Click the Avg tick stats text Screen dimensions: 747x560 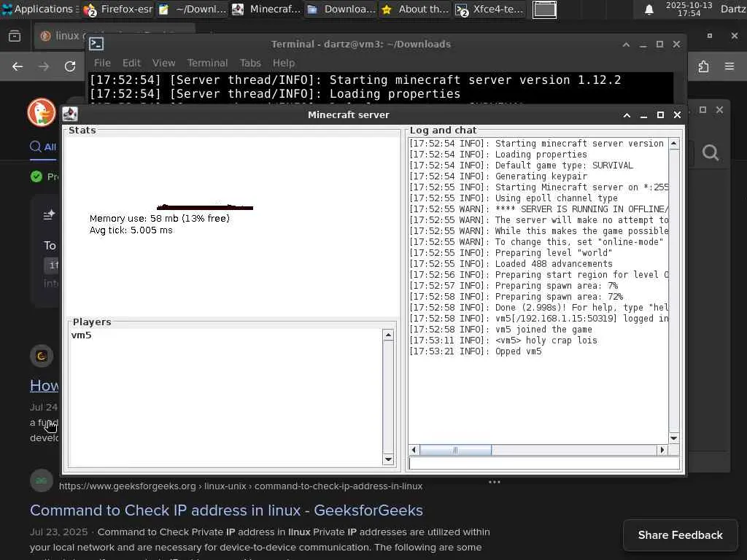click(131, 230)
